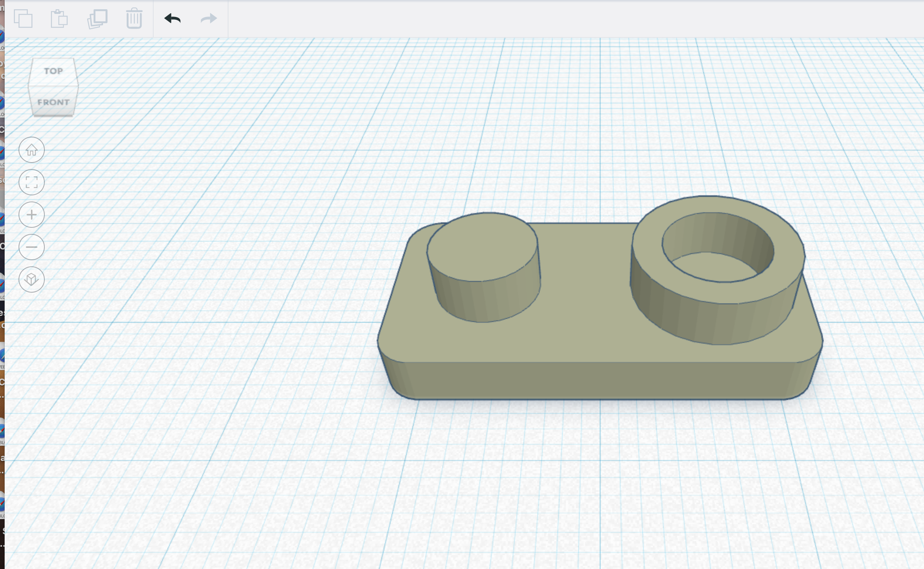Toggle orthographic view with the perspective icon
This screenshot has width=924, height=569.
[x=31, y=279]
